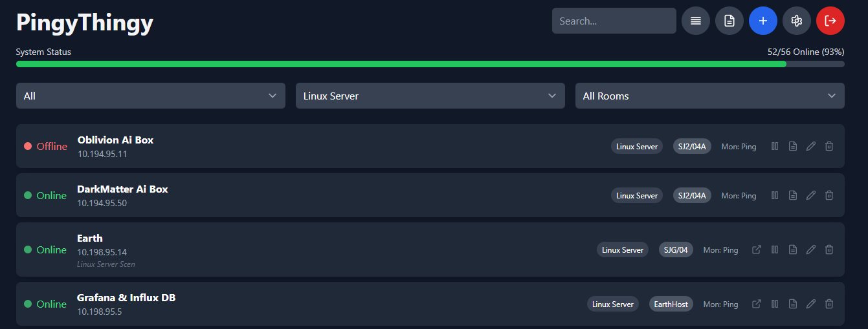Viewport: 868px width, 329px height.
Task: Edit the DarkMatter Ai Box device
Action: coord(810,195)
